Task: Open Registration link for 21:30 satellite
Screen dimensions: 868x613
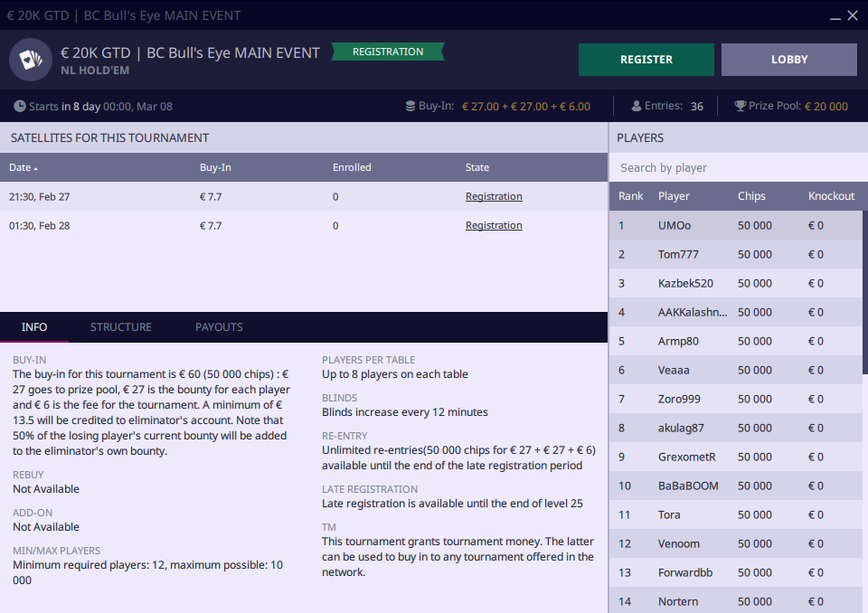Action: click(494, 196)
